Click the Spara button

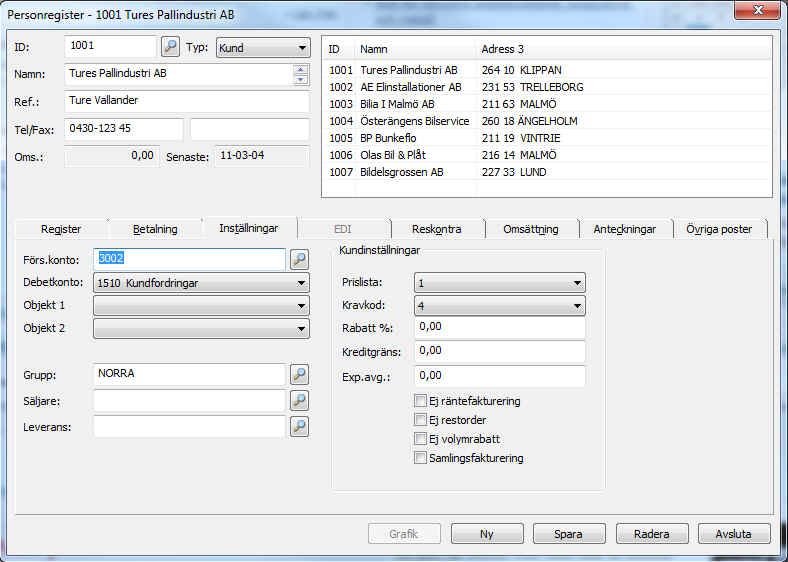coord(568,534)
